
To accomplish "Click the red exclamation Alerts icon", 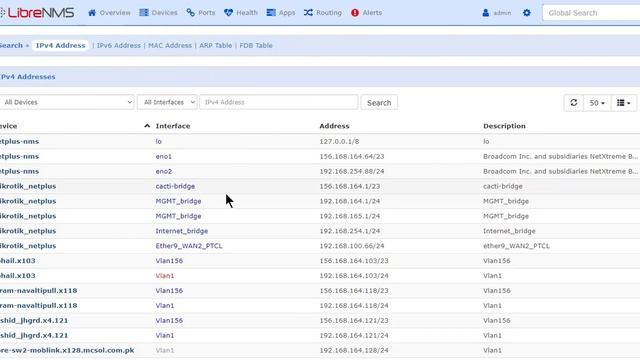I will [355, 13].
